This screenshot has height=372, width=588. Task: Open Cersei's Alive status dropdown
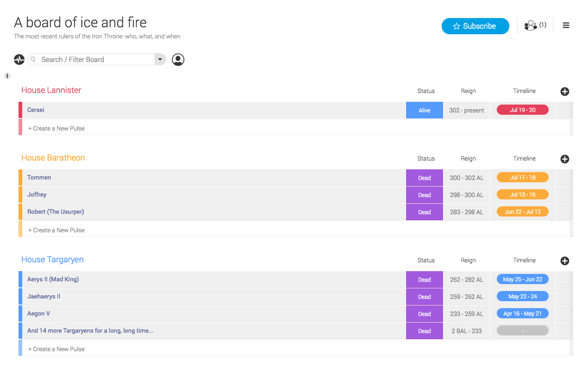tap(424, 111)
